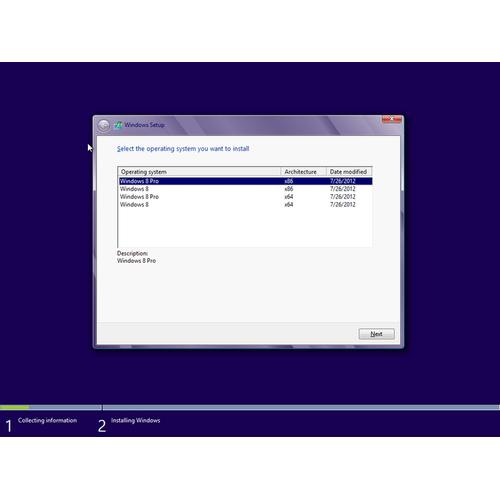Click the Installing Windows step label
The image size is (500, 500).
point(136,420)
